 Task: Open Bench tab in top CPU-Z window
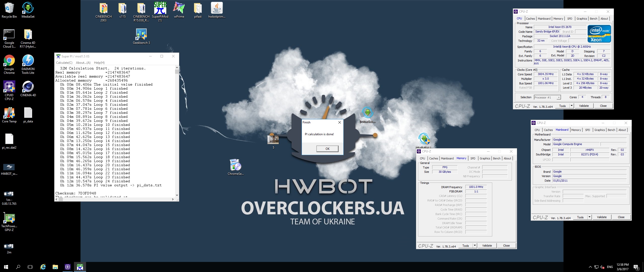[593, 19]
